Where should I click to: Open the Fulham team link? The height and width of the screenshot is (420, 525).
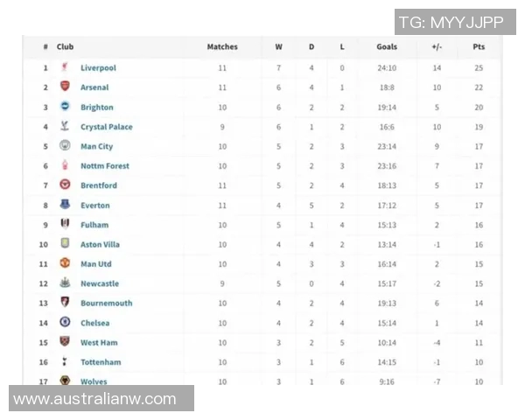coord(94,225)
